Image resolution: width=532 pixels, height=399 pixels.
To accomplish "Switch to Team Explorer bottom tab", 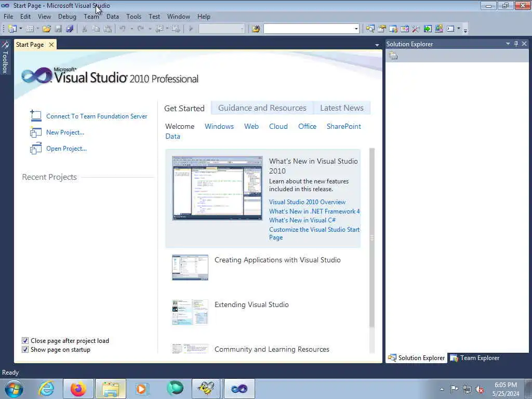I will click(475, 358).
